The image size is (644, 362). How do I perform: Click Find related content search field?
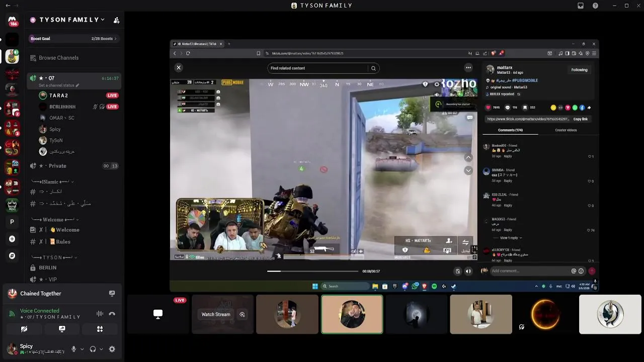pyautogui.click(x=318, y=68)
